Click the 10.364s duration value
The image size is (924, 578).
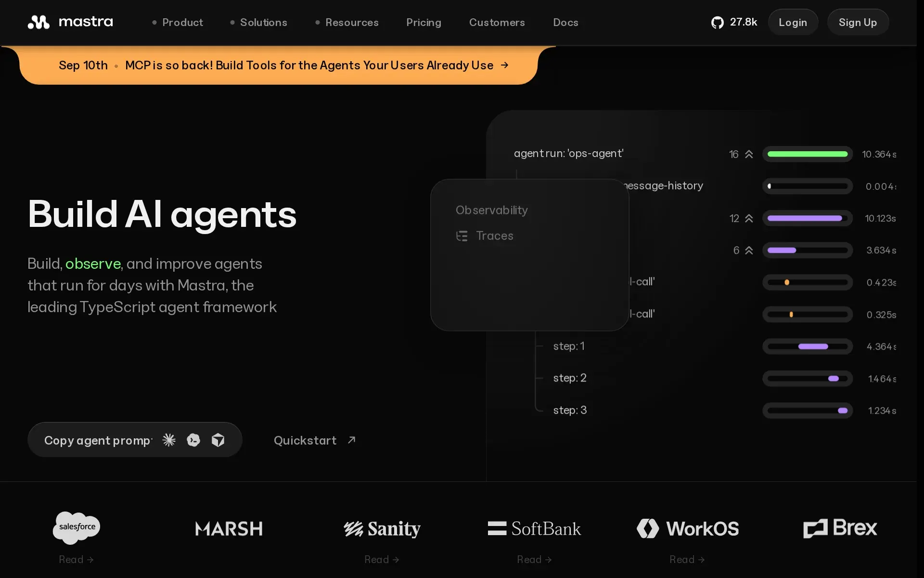tap(879, 154)
